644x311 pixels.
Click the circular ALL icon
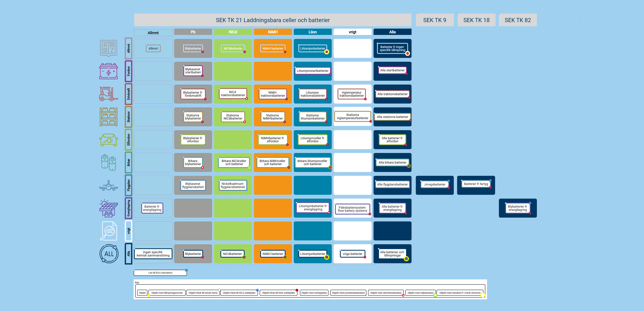coord(109,254)
